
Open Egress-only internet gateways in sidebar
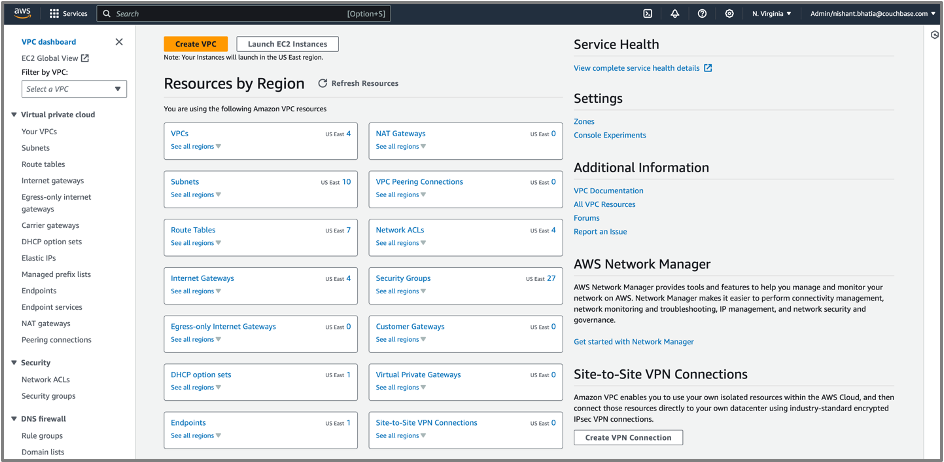pos(56,203)
